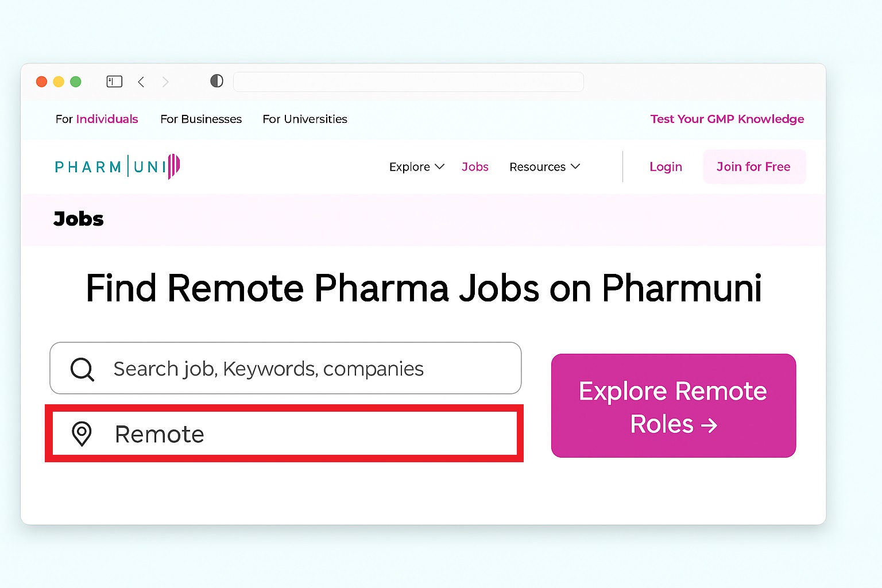The image size is (882, 588).
Task: Open the Jobs navigation item
Action: pyautogui.click(x=475, y=167)
